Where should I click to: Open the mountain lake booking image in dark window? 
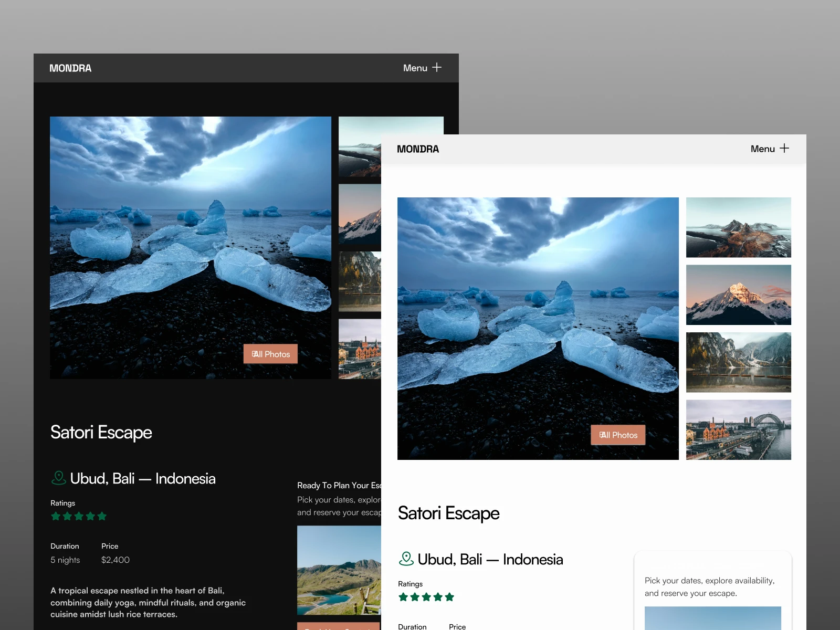(x=339, y=571)
